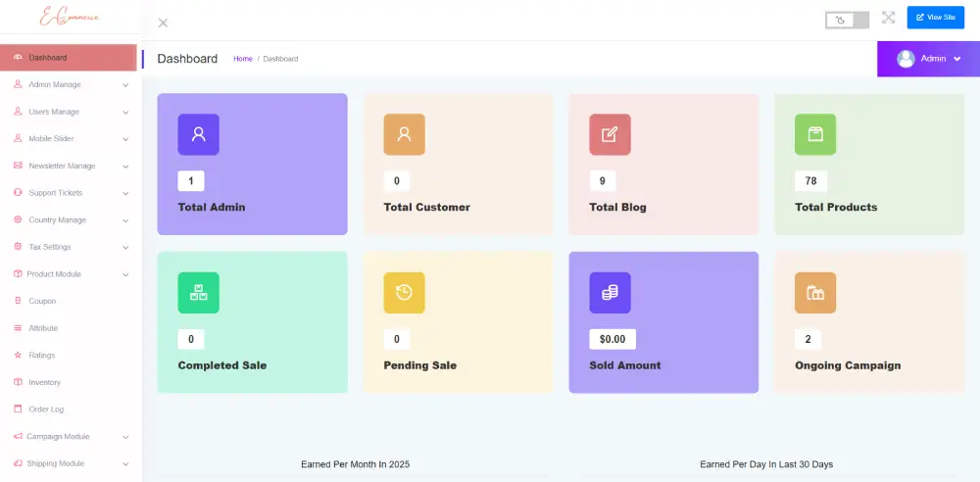Expand the Admin Manage submenu

click(x=69, y=84)
